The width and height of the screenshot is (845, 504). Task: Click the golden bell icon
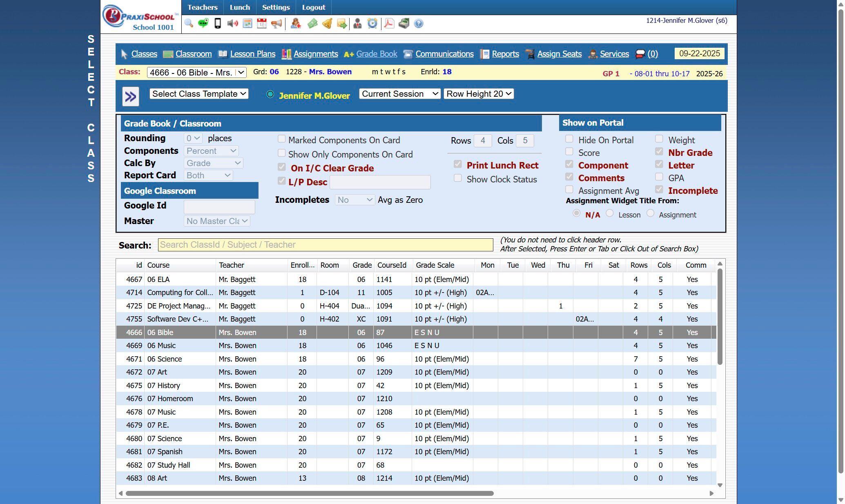click(x=327, y=23)
